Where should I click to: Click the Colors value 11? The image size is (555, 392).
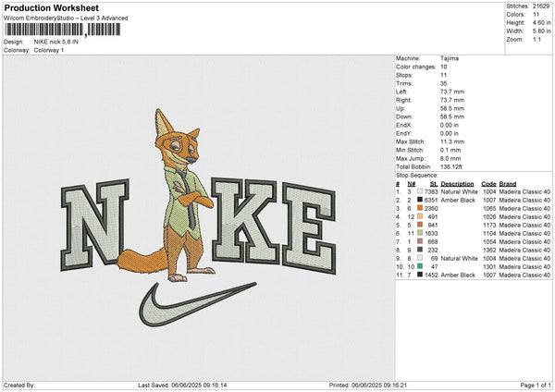(x=536, y=15)
